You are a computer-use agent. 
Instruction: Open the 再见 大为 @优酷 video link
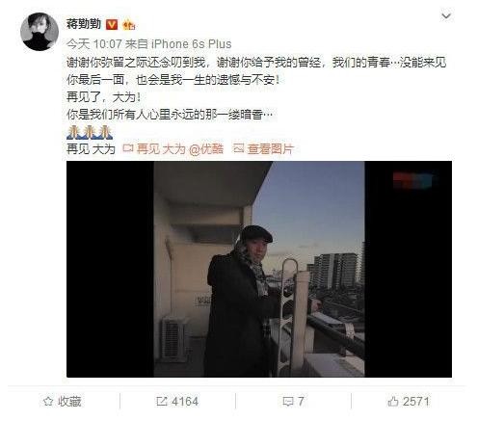(179, 148)
